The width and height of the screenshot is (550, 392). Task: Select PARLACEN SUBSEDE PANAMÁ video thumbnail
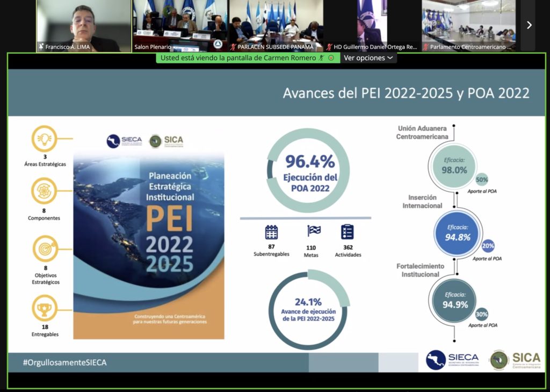click(x=276, y=26)
